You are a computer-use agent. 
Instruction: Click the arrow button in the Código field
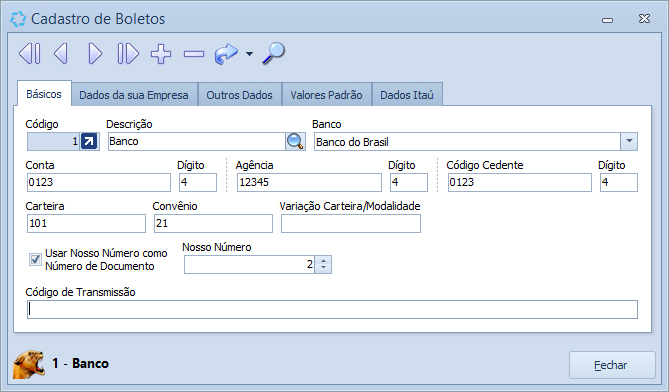point(89,141)
